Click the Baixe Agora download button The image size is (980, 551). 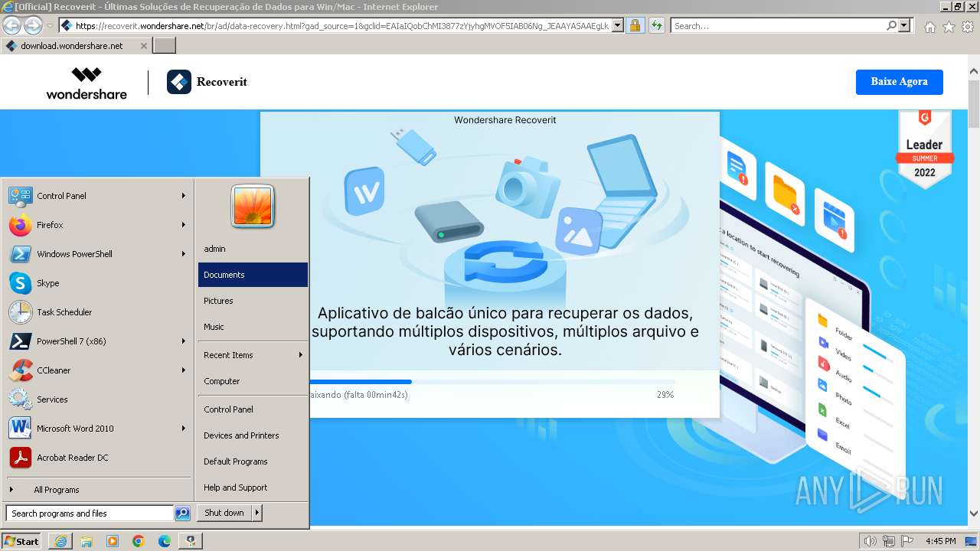pos(899,82)
